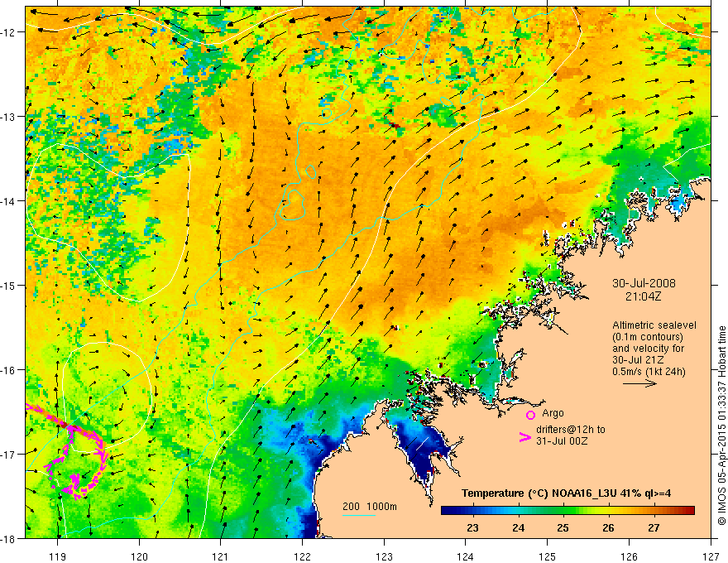The height and width of the screenshot is (563, 728).
Task: Click the 120 longitude axis label
Action: click(x=139, y=556)
